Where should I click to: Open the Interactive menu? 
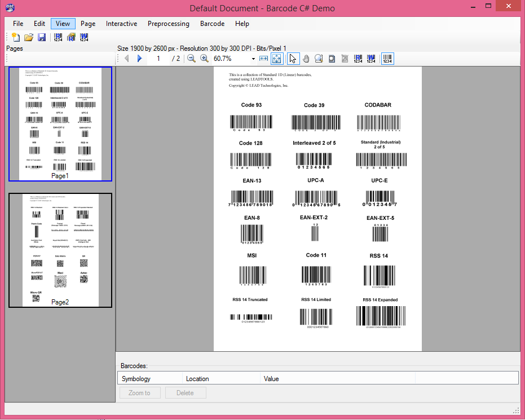[x=121, y=24]
